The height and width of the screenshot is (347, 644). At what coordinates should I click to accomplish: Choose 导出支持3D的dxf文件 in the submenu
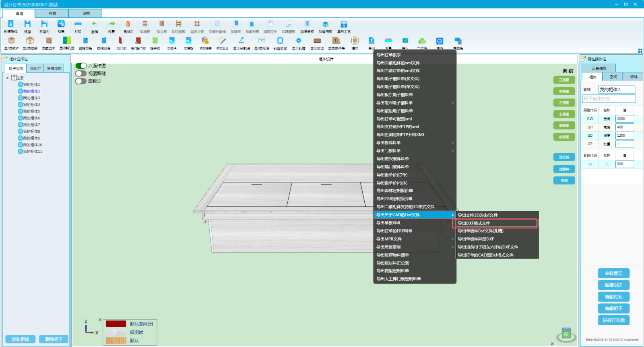pyautogui.click(x=497, y=215)
